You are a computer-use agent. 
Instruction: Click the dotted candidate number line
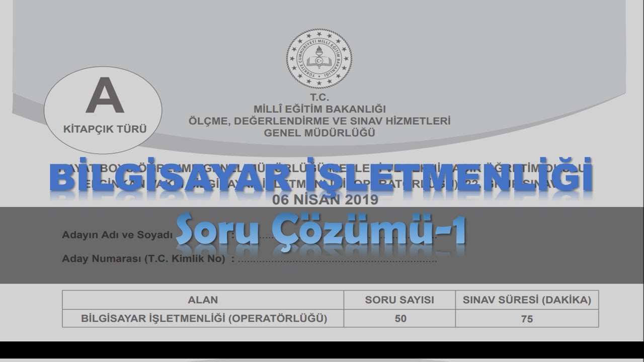pos(337,261)
